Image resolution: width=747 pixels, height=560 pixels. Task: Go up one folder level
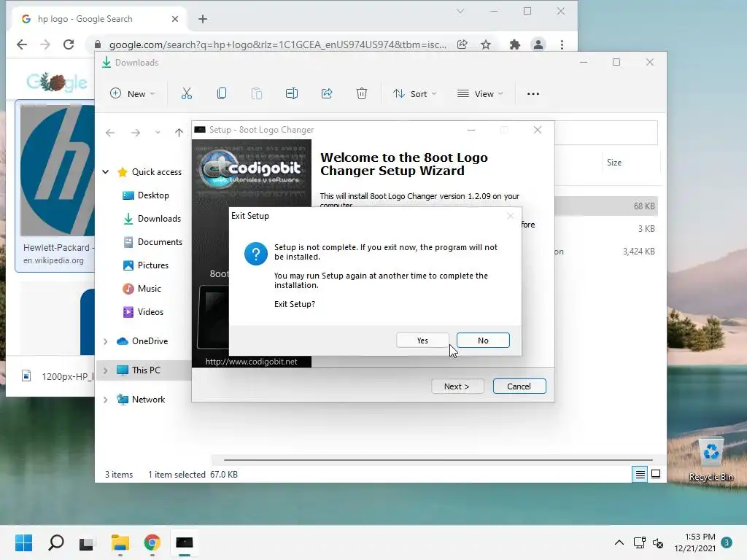click(x=179, y=133)
